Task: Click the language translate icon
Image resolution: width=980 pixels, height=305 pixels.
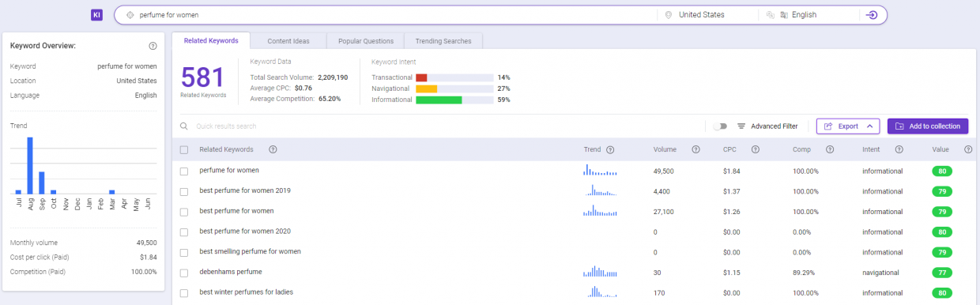Action: click(785, 15)
